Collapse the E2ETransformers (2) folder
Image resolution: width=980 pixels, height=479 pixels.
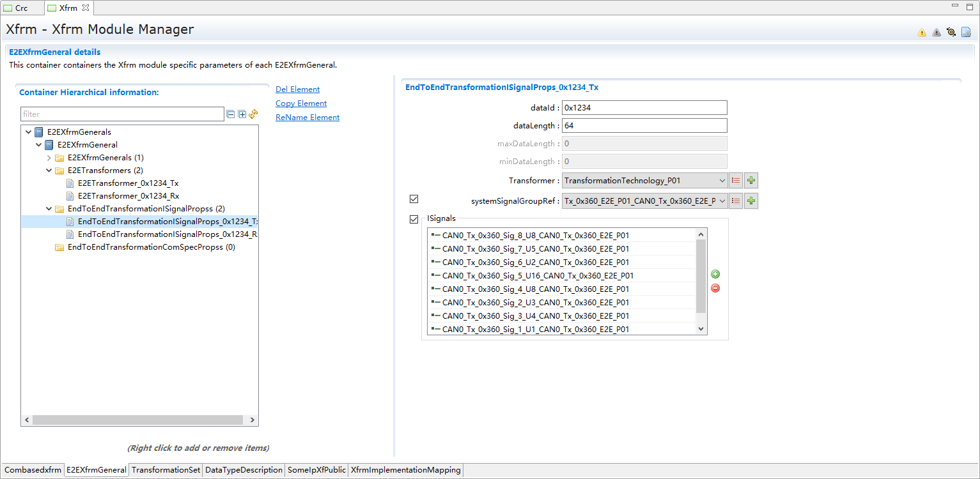[x=49, y=171]
